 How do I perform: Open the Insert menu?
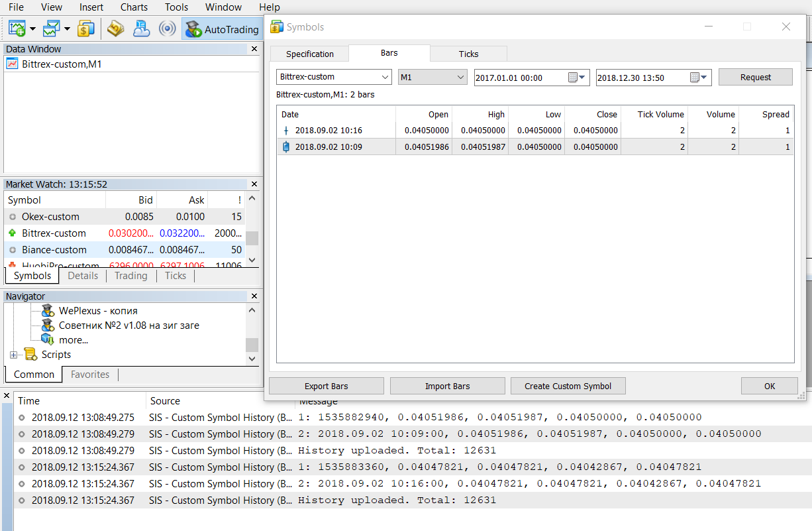(91, 7)
